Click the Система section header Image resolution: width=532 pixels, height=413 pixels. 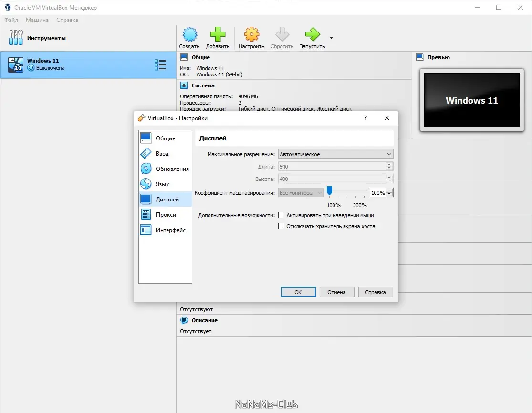click(x=203, y=85)
